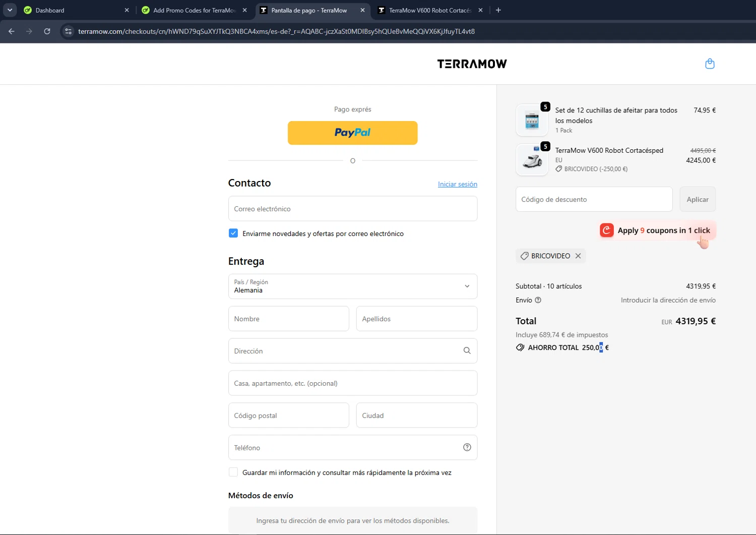Click the TerraMow V600 product thumbnail

[x=532, y=160]
